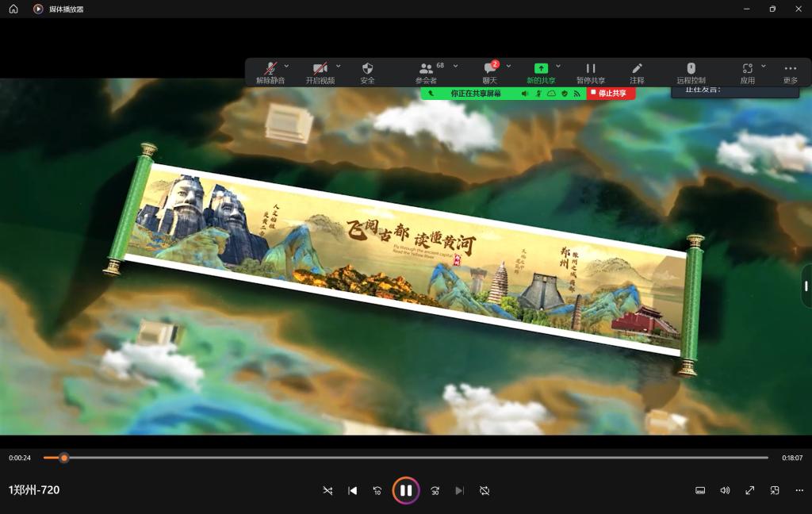Open media player's more options menu

[x=799, y=490]
